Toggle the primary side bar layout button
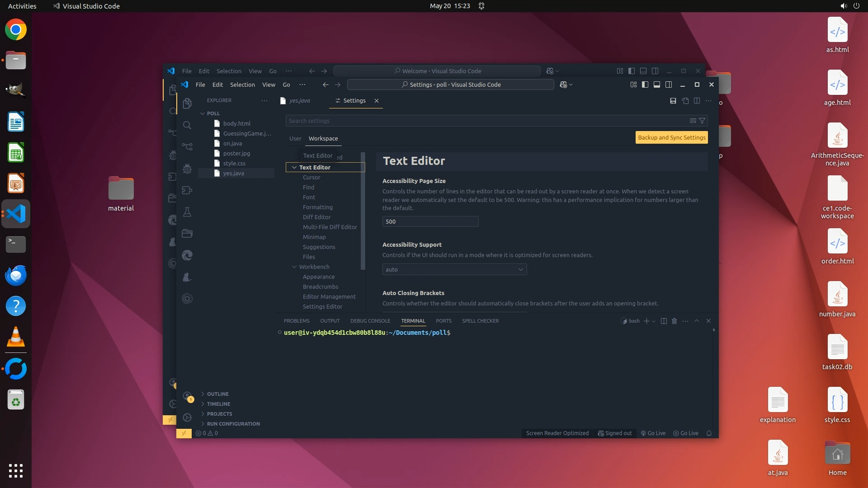The width and height of the screenshot is (868, 488). (x=645, y=84)
